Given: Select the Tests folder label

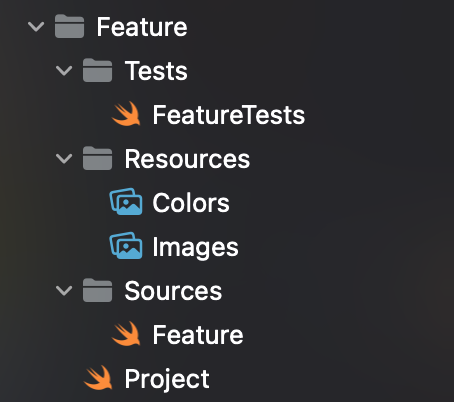Looking at the screenshot, I should click(x=156, y=71).
